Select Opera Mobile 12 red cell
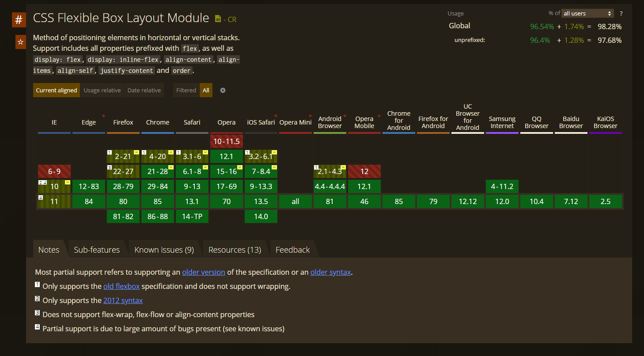The height and width of the screenshot is (356, 644). coord(364,171)
